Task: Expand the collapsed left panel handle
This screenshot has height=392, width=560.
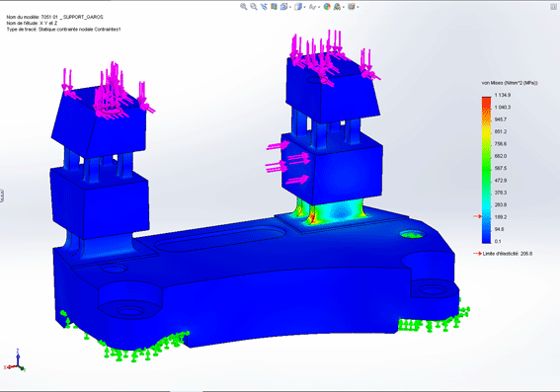Action: (2, 196)
